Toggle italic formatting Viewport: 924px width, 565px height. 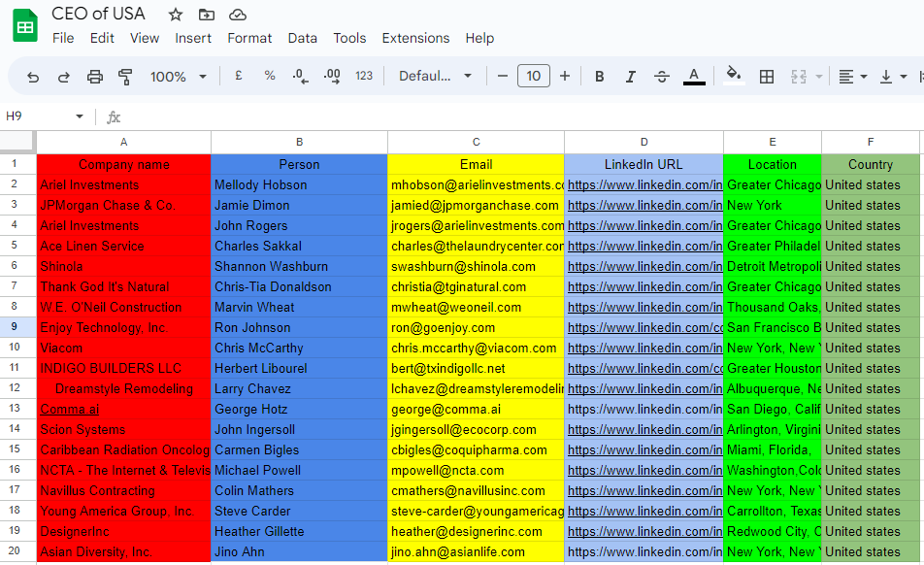click(631, 76)
